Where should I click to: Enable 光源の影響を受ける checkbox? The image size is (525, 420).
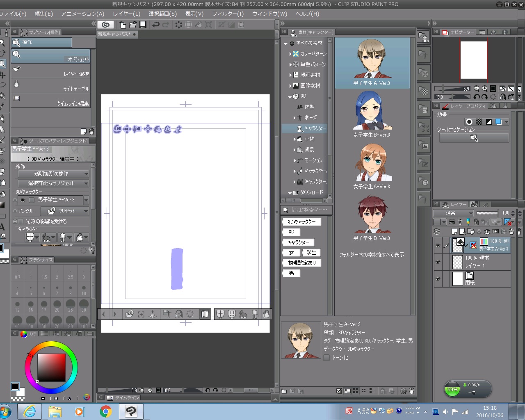(21, 221)
